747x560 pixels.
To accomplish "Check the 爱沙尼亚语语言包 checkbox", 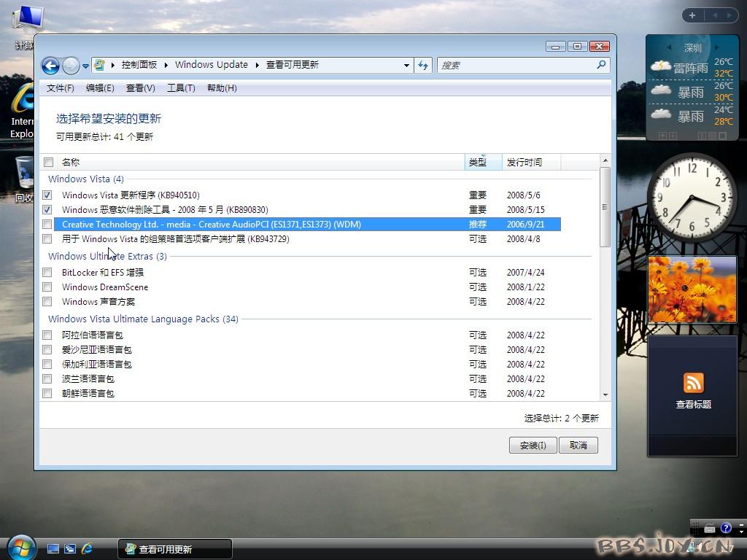I will tap(47, 350).
